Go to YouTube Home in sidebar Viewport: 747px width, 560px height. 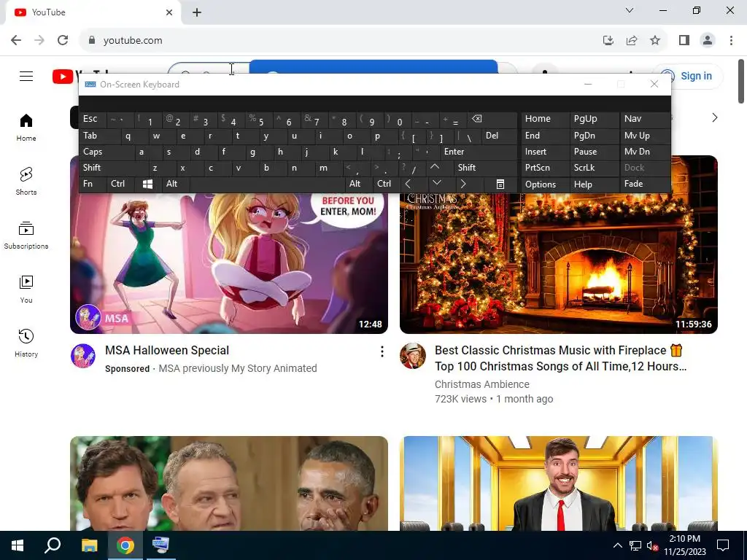26,128
